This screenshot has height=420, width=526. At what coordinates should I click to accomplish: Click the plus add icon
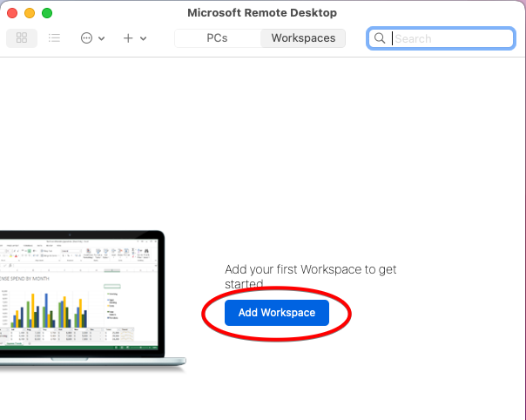[128, 38]
